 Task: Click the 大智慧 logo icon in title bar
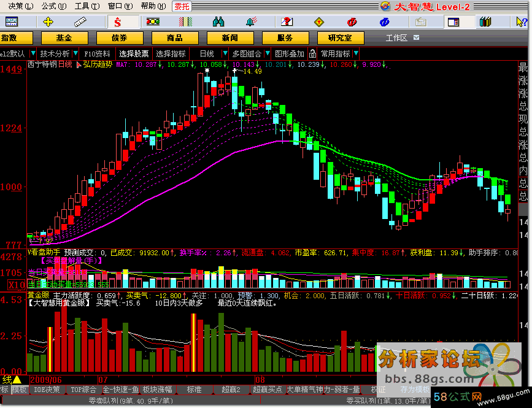click(385, 6)
